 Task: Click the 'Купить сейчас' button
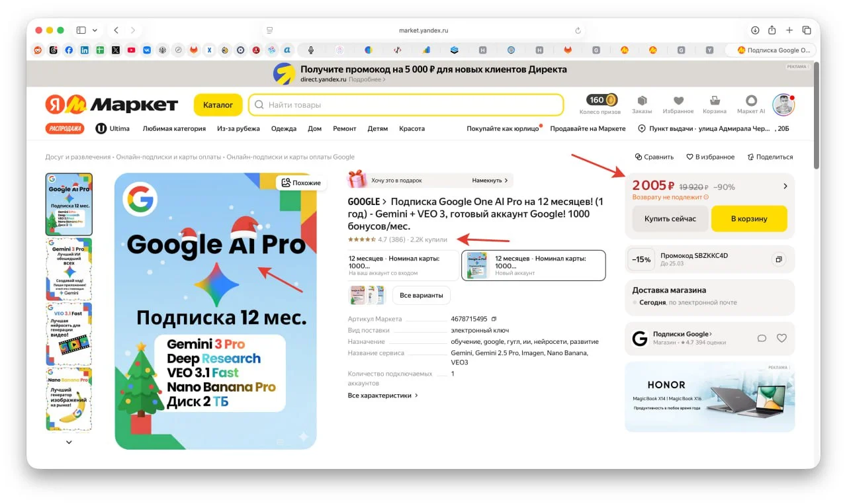pyautogui.click(x=670, y=219)
